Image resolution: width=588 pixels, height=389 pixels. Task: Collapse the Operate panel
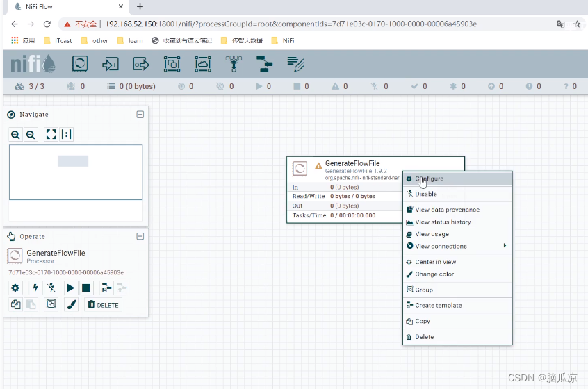point(140,236)
